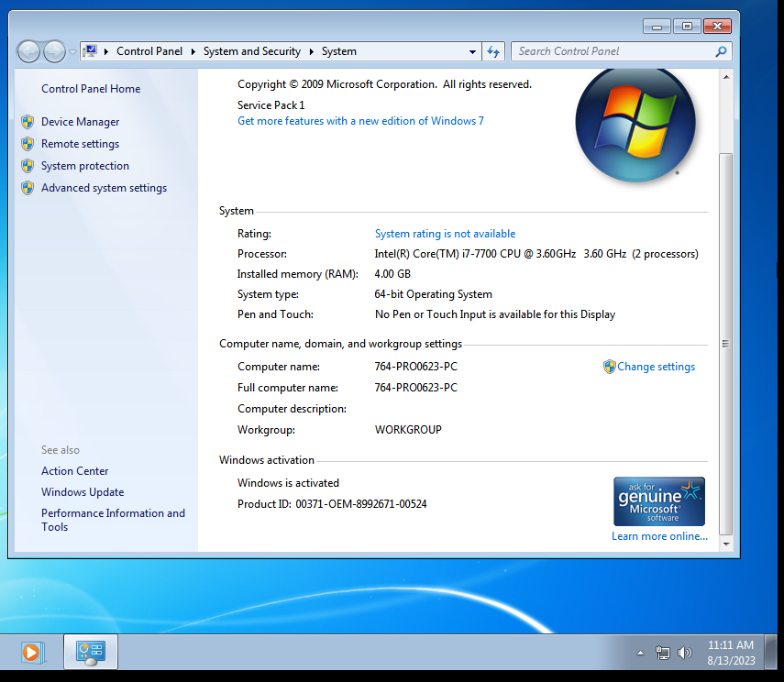This screenshot has height=682, width=784.
Task: Open Performance Information and Tools link
Action: click(x=113, y=520)
